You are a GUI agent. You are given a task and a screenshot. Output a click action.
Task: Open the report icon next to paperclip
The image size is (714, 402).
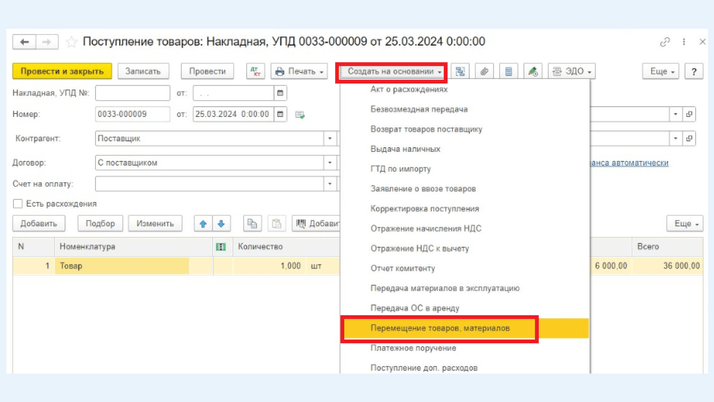(509, 71)
